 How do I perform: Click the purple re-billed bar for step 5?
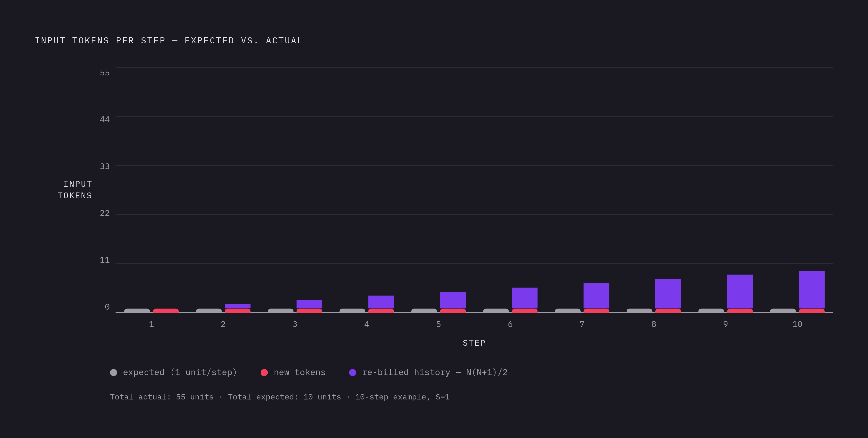click(453, 300)
